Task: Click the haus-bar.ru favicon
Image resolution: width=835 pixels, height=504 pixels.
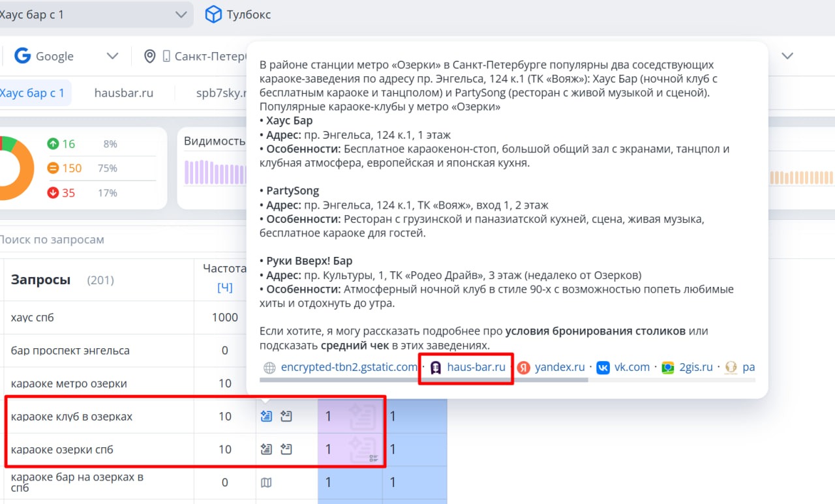Action: click(x=435, y=368)
